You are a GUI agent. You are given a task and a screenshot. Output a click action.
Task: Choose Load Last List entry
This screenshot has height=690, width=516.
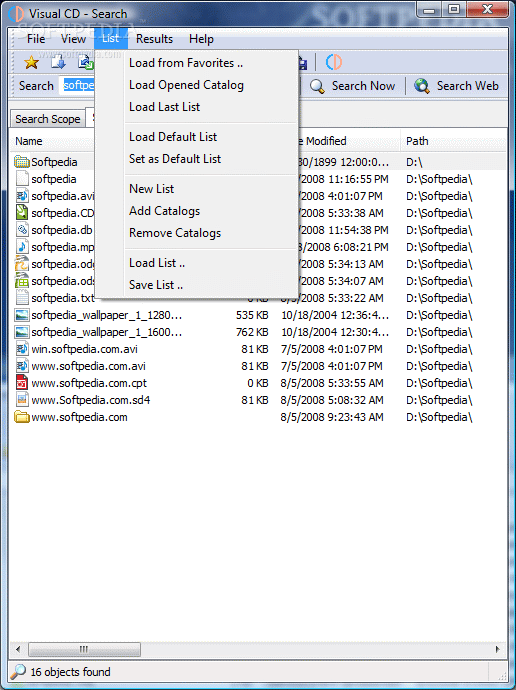coord(197,107)
